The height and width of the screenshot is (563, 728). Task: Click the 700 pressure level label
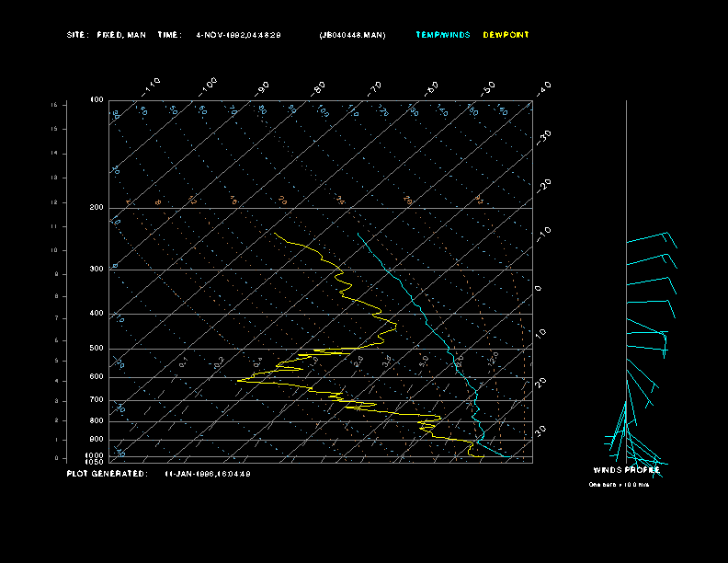point(97,399)
